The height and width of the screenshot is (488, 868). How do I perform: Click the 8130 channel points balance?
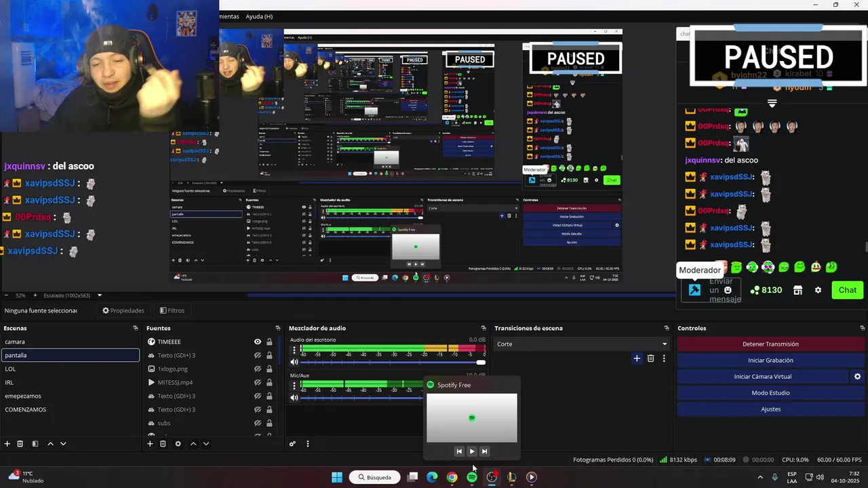pos(766,290)
